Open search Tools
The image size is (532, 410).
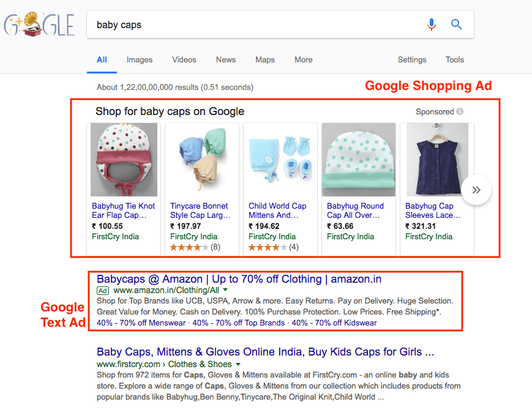coord(454,60)
